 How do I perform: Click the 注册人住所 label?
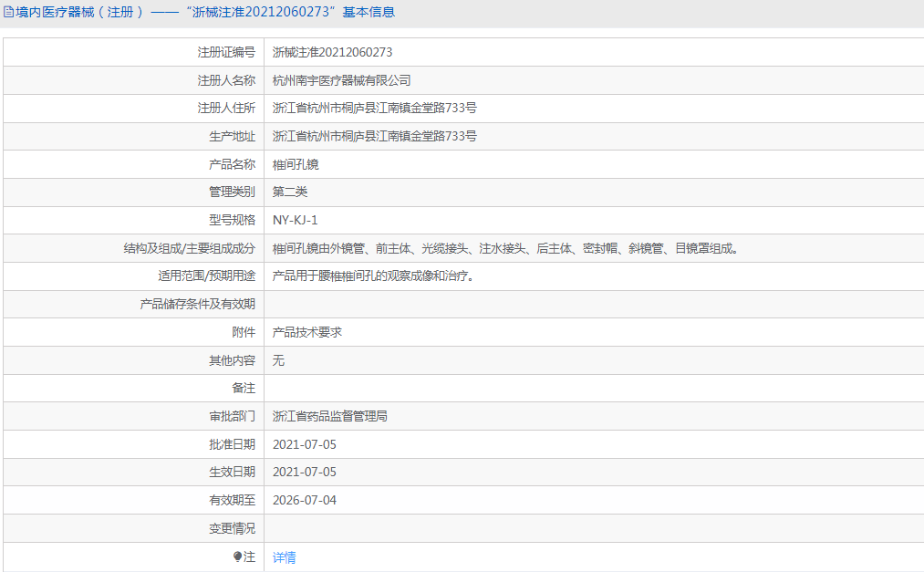[226, 108]
